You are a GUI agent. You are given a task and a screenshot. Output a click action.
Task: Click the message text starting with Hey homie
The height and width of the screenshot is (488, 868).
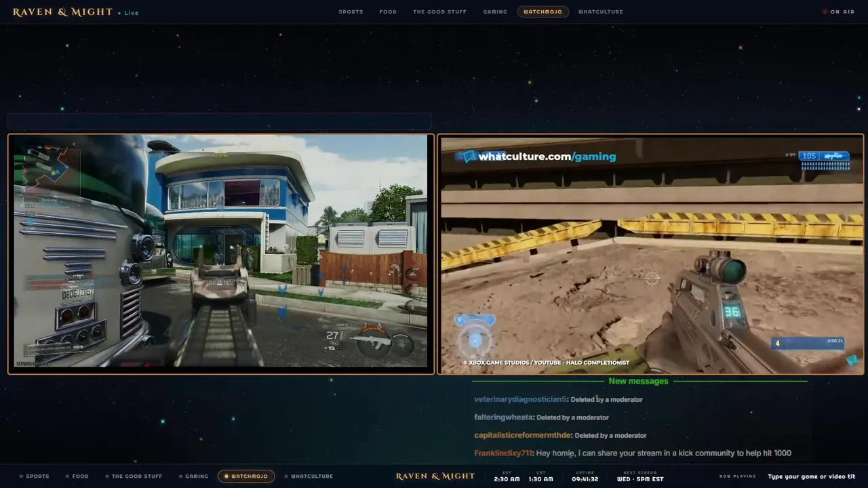663,453
